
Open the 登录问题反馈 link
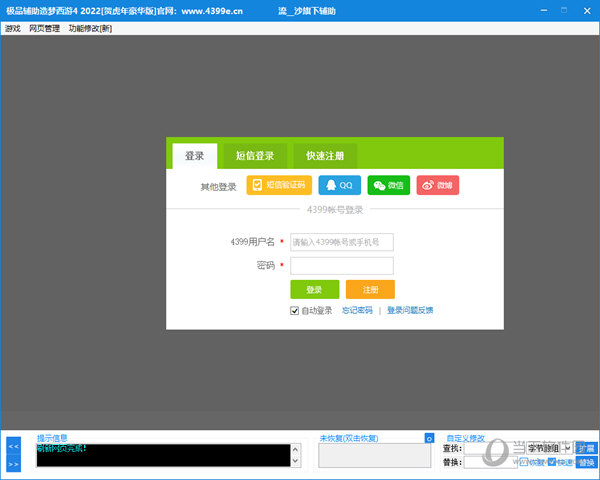(410, 310)
